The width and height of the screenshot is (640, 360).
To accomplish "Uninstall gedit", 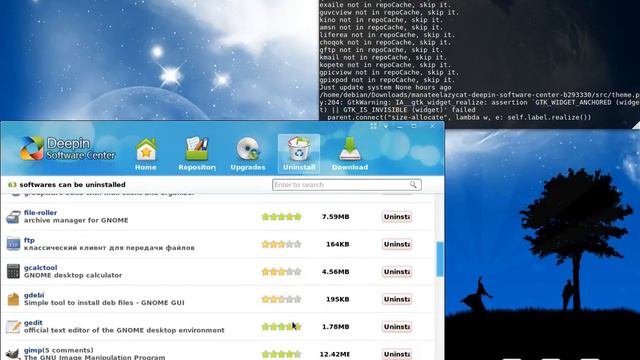I will click(x=397, y=327).
